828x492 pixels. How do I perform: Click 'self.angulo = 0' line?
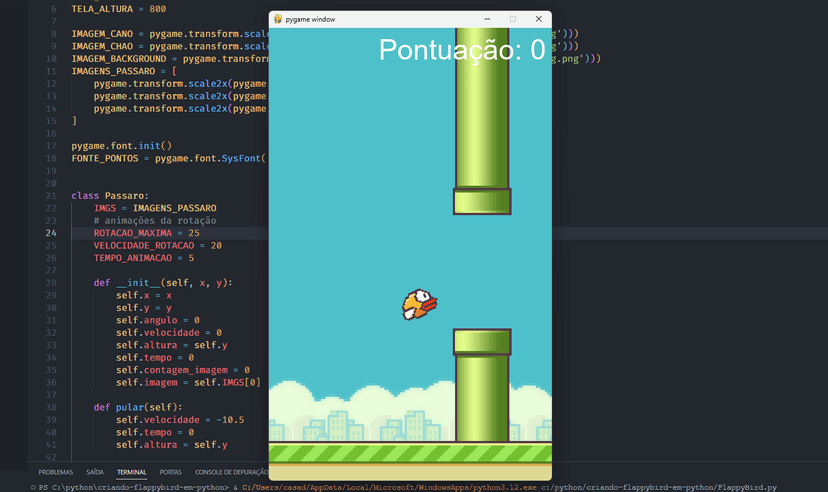pos(158,320)
